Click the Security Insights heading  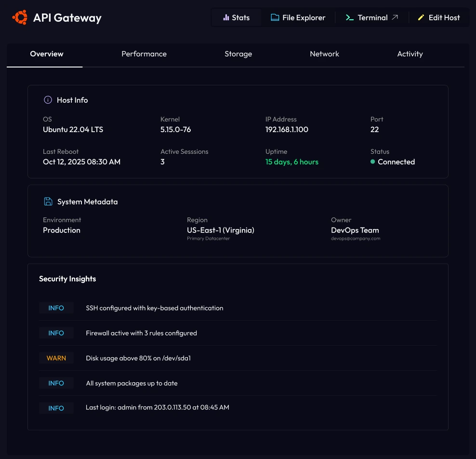point(67,279)
